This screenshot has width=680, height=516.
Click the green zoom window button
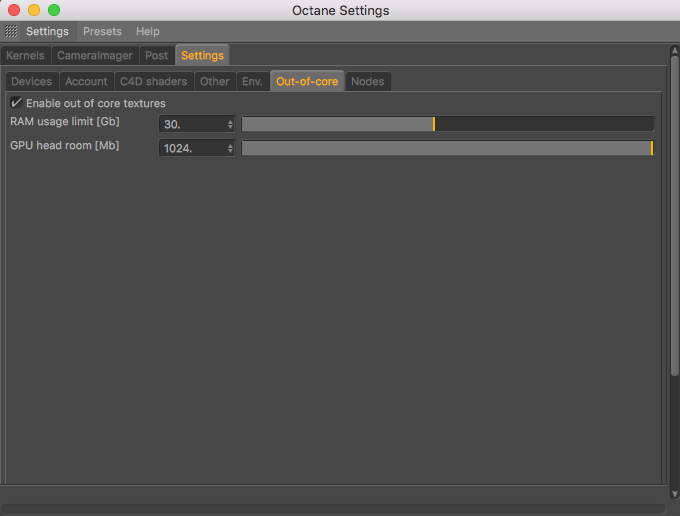(54, 10)
